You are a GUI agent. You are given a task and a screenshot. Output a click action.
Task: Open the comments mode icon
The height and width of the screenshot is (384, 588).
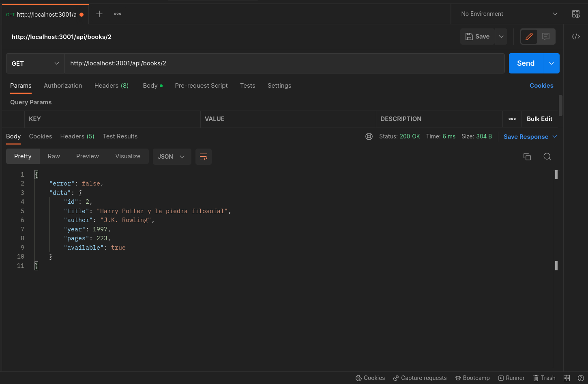546,37
